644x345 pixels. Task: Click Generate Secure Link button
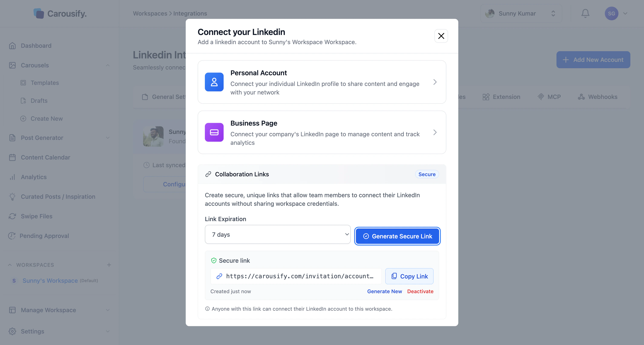point(397,236)
